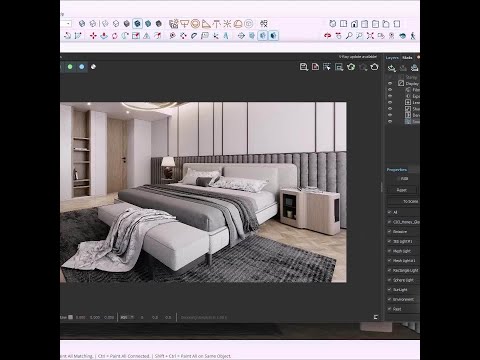Click the Orbit tool icon
This screenshot has height=360, width=480.
click(328, 36)
